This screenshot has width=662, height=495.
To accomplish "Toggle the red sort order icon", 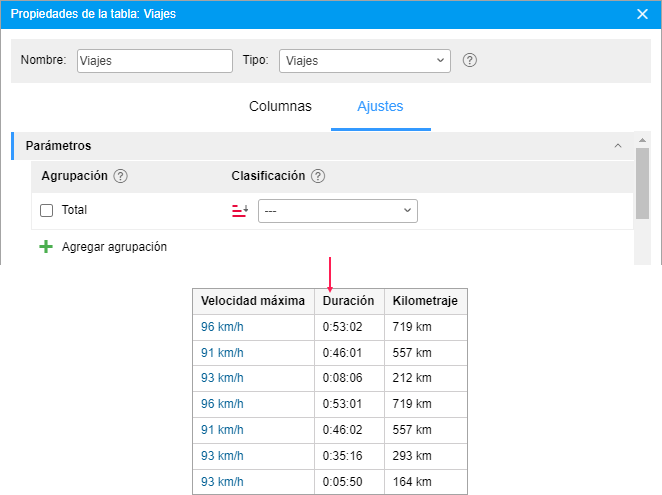I will (240, 211).
